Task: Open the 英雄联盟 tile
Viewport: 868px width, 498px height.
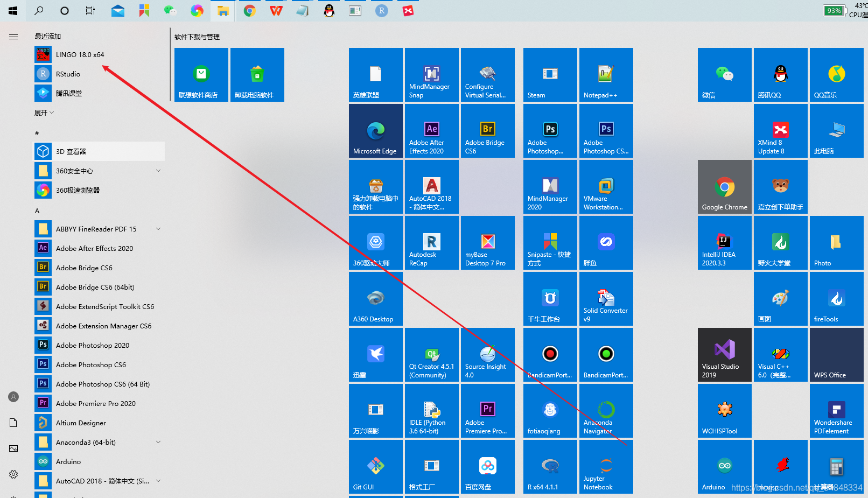Action: pyautogui.click(x=376, y=75)
